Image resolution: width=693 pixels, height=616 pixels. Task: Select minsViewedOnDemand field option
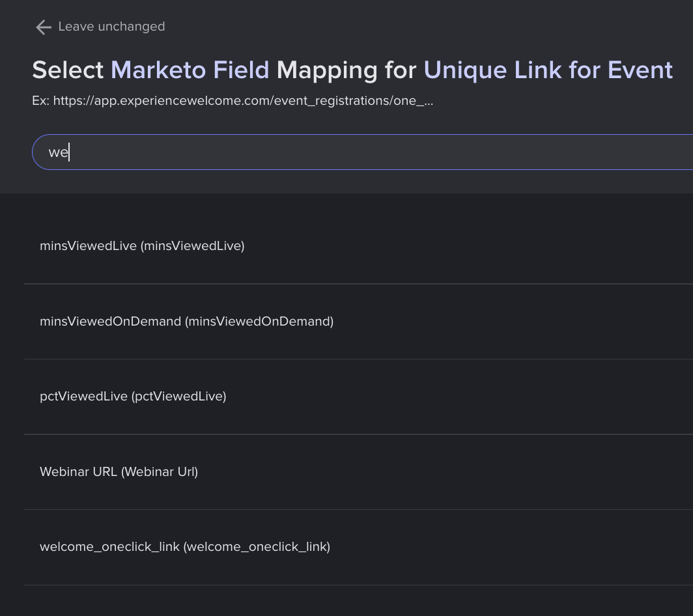358,321
